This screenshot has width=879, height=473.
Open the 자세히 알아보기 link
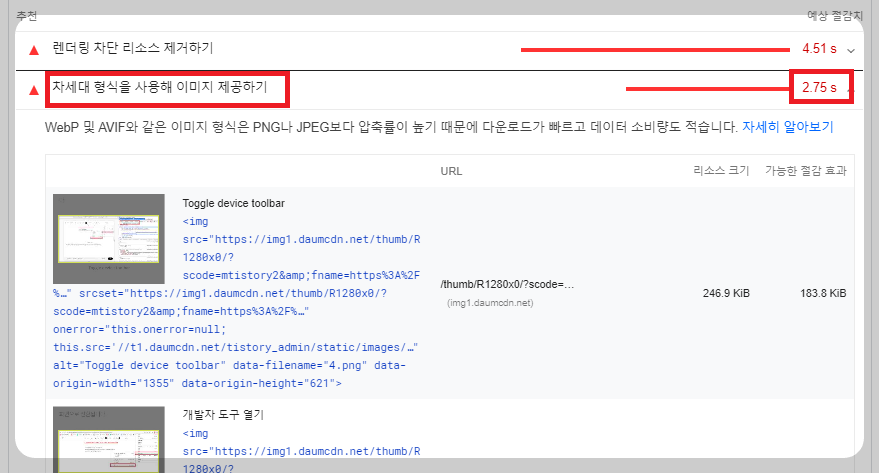tap(788, 127)
